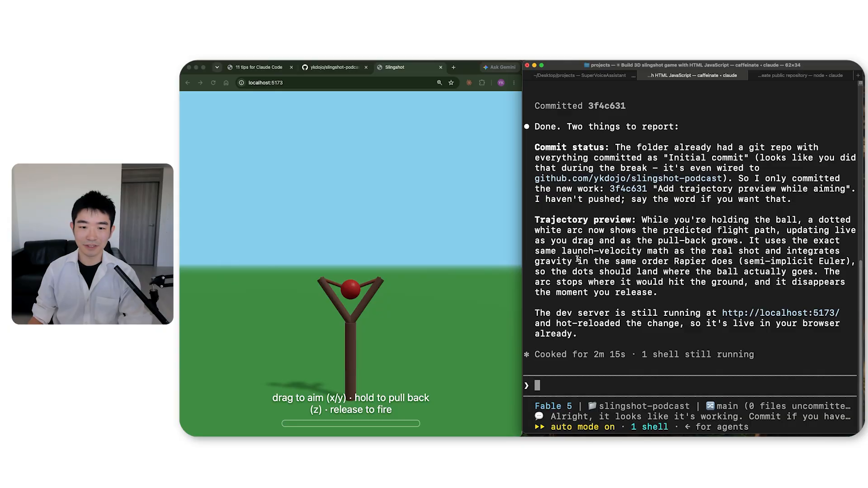Viewport: 868px width, 488px height.
Task: Open the YK profile avatar
Action: [501, 83]
